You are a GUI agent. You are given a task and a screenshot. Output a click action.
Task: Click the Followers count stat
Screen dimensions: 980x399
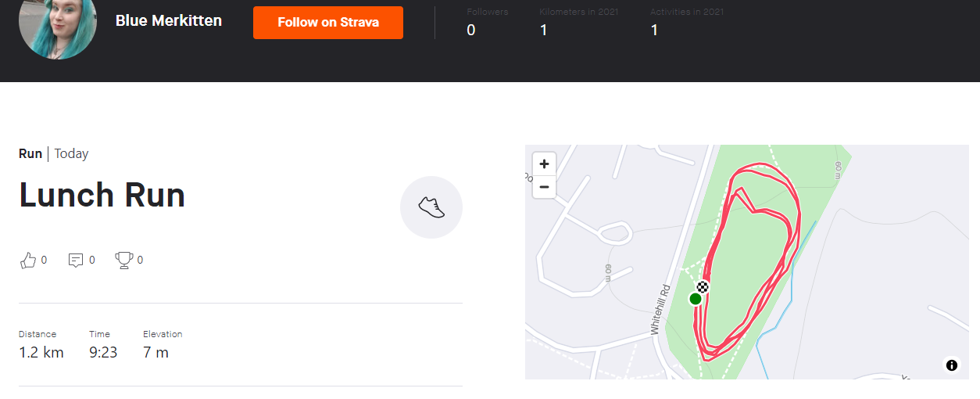coord(471,31)
